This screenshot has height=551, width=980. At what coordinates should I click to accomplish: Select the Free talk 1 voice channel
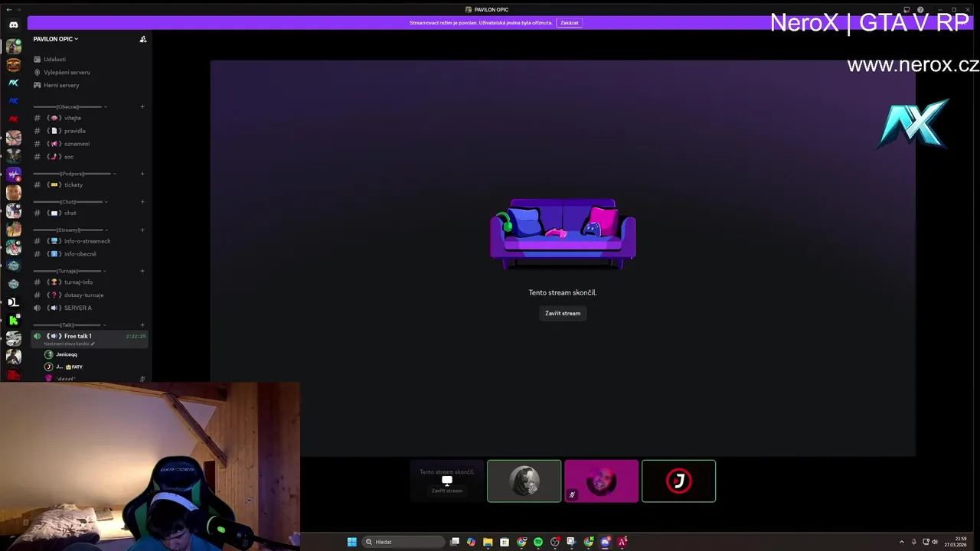tap(88, 336)
